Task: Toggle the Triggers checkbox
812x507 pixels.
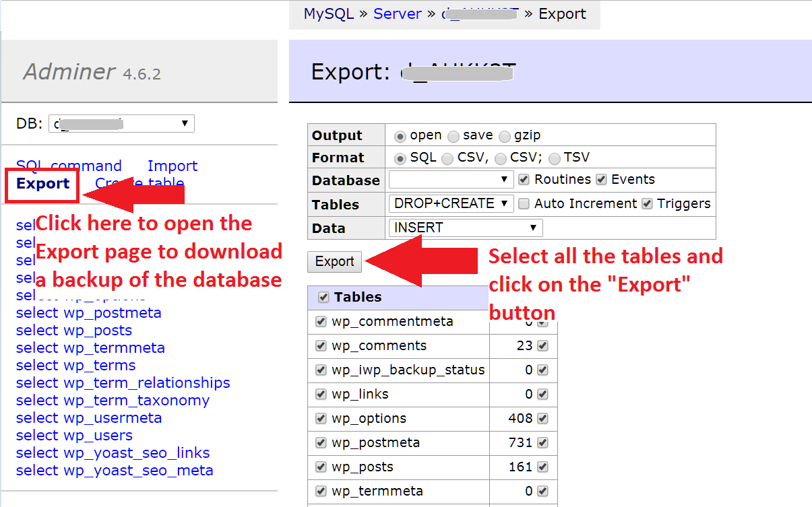Action: [647, 204]
